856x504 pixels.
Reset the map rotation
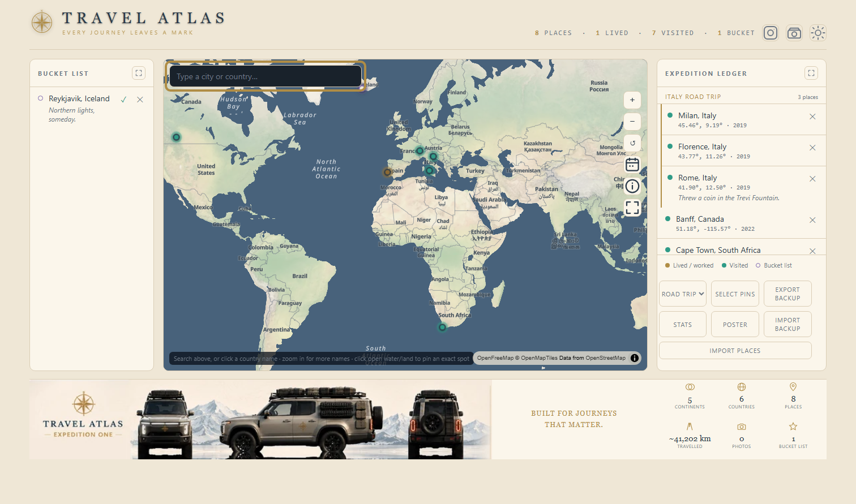click(x=632, y=143)
